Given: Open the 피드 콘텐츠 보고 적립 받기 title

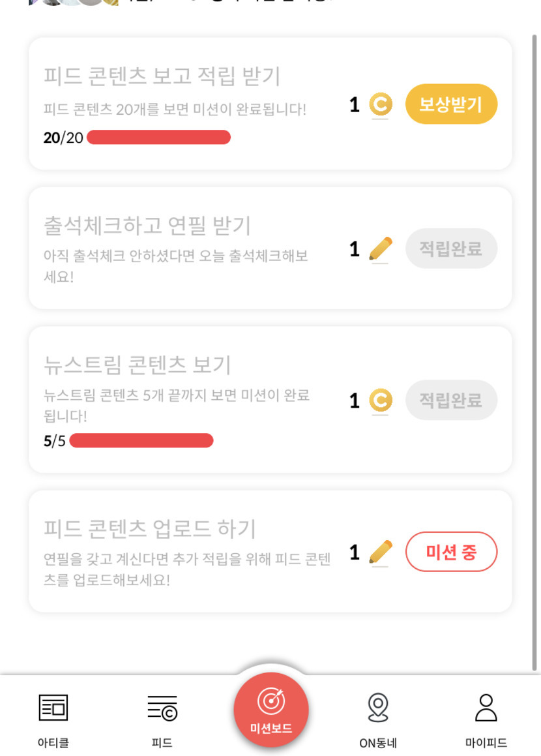Looking at the screenshot, I should coord(162,76).
